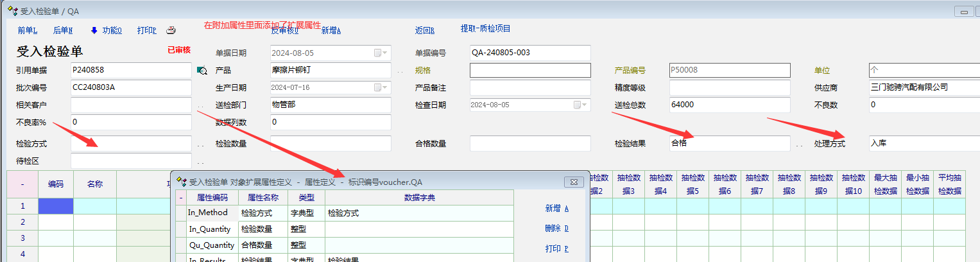Viewport: 980px width, 262px height.
Task: Click the 属性定义 dialog title icon
Action: click(x=182, y=182)
